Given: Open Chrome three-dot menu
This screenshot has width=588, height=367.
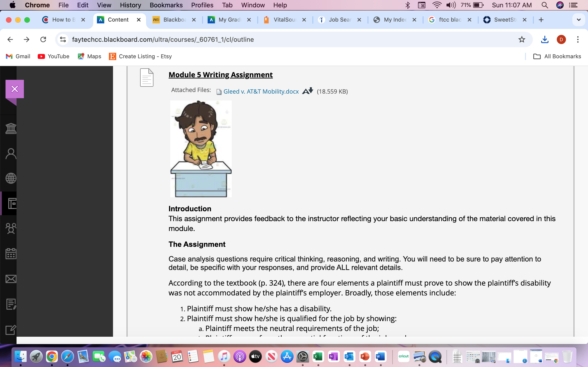Looking at the screenshot, I should click(x=578, y=39).
